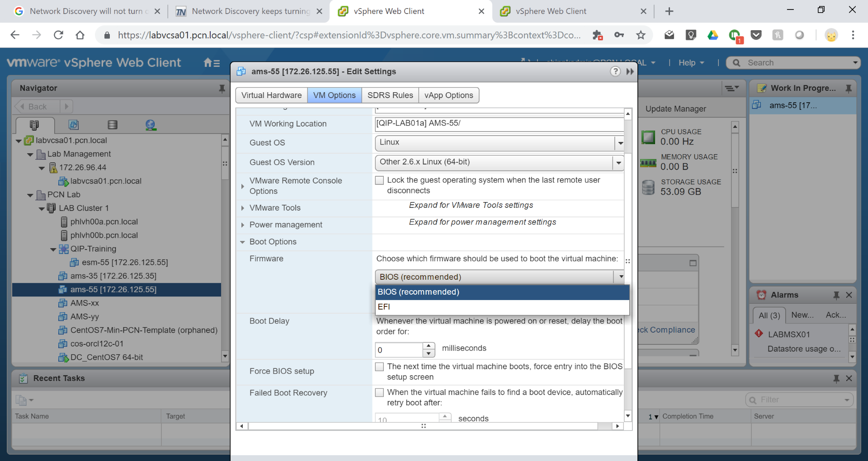Click the Recent Tasks Filter field
Image resolution: width=868 pixels, height=461 pixels.
pyautogui.click(x=799, y=400)
